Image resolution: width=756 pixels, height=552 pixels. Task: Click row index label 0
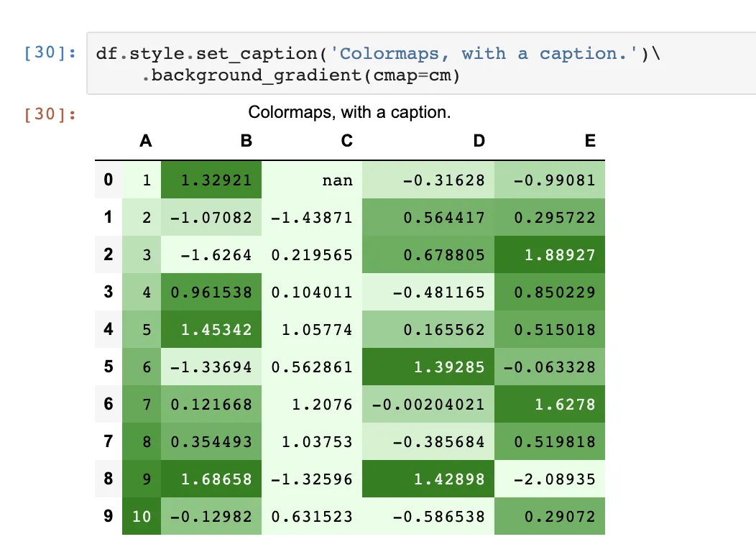pyautogui.click(x=109, y=179)
